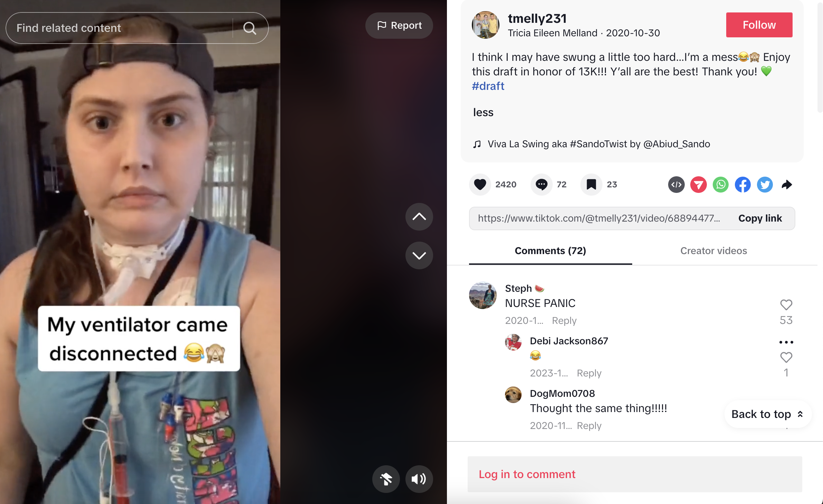Like the video with the heart icon
This screenshot has height=504, width=823.
480,185
